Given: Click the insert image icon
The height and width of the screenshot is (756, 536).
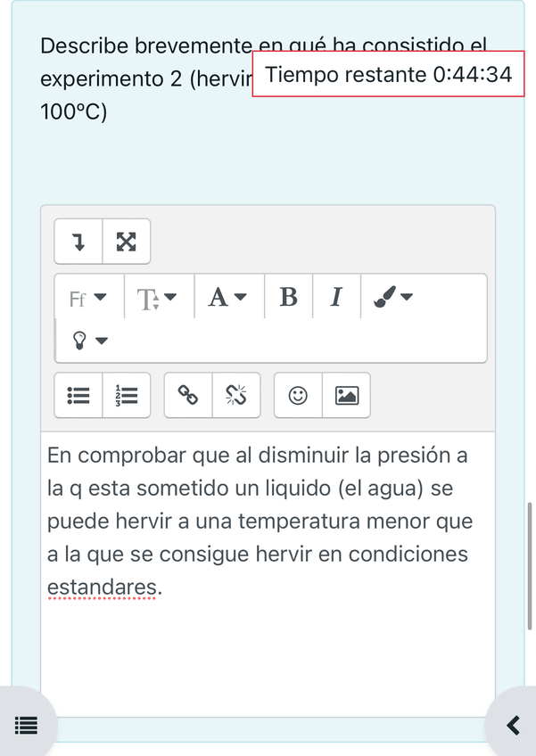Looking at the screenshot, I should pos(346,396).
